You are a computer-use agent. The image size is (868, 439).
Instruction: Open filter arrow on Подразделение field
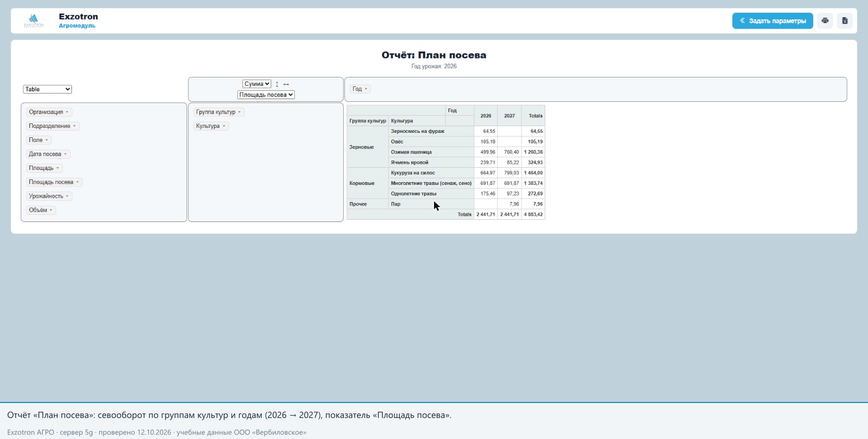[x=74, y=126]
